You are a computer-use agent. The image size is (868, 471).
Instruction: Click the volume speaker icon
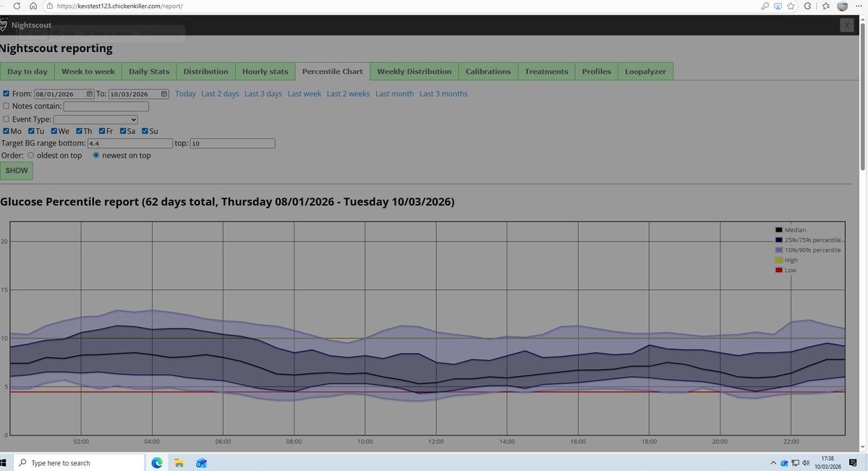click(806, 462)
